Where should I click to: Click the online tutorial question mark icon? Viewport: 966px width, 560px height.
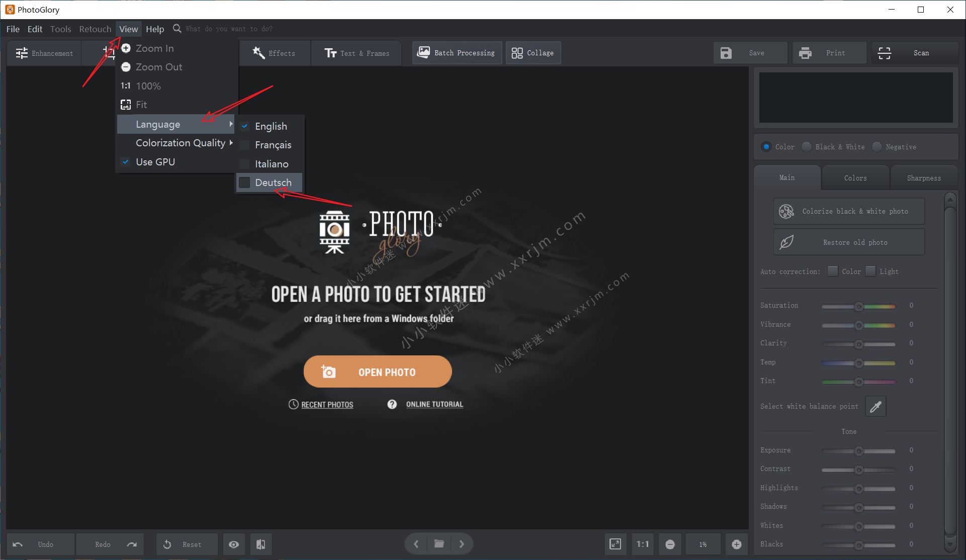(x=392, y=404)
